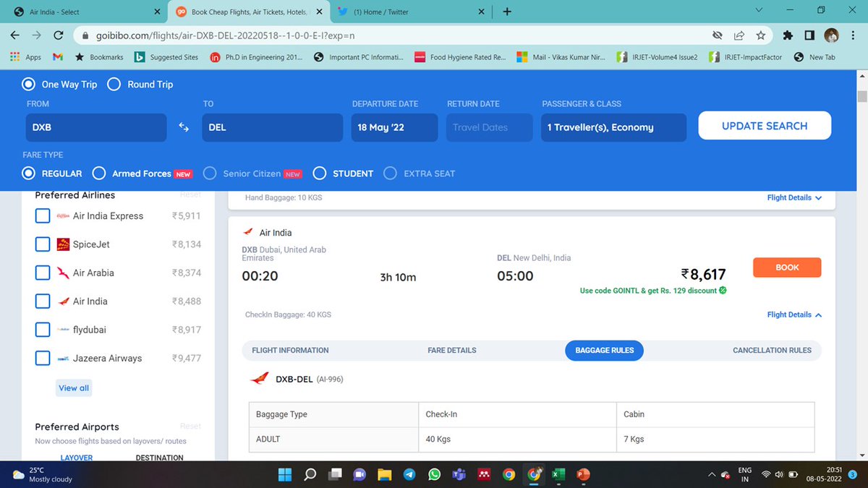Open Departure Date picker 18 May '22
Screen dimensions: 868x488
pyautogui.click(x=395, y=127)
